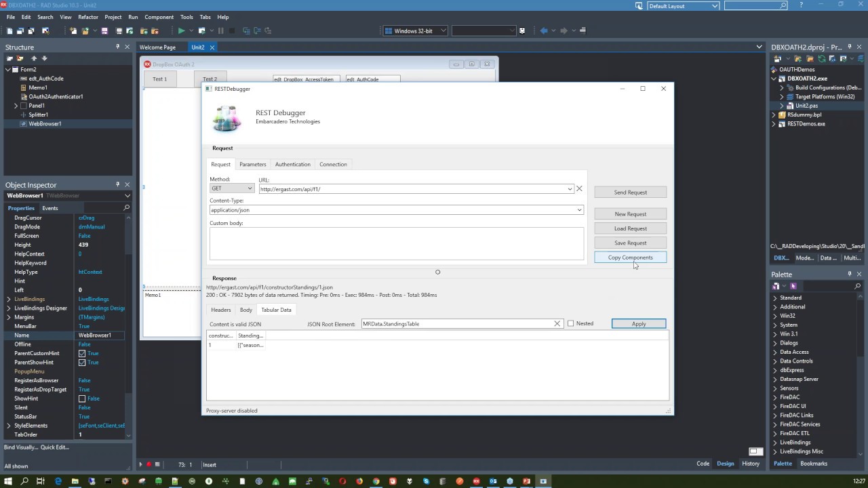Viewport: 868px width, 488px height.
Task: Pin the Object Inspector panel
Action: pyautogui.click(x=117, y=184)
